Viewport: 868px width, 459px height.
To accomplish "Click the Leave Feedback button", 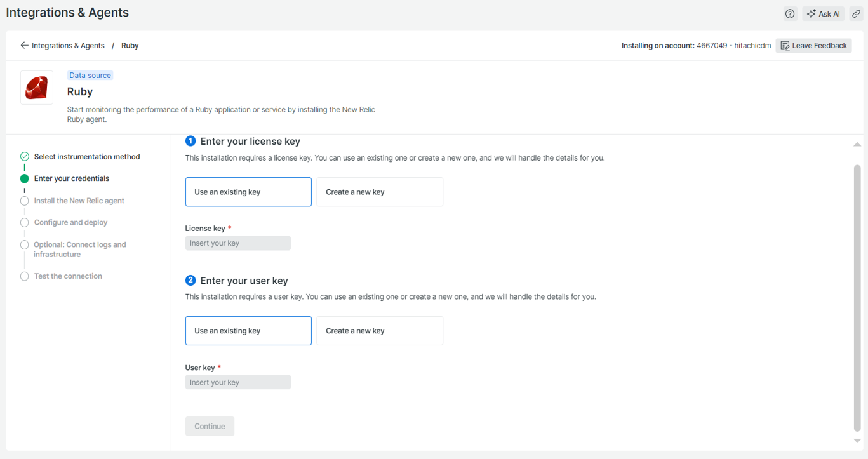I will pos(813,46).
